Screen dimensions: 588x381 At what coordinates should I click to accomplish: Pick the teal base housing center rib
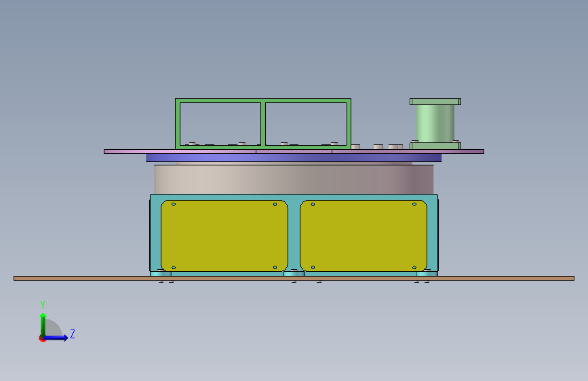pyautogui.click(x=294, y=236)
